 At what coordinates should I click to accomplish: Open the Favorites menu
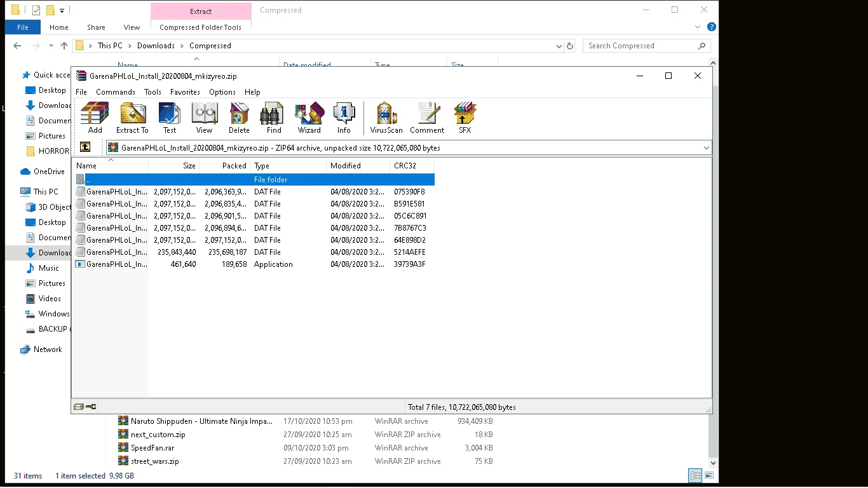pos(185,92)
